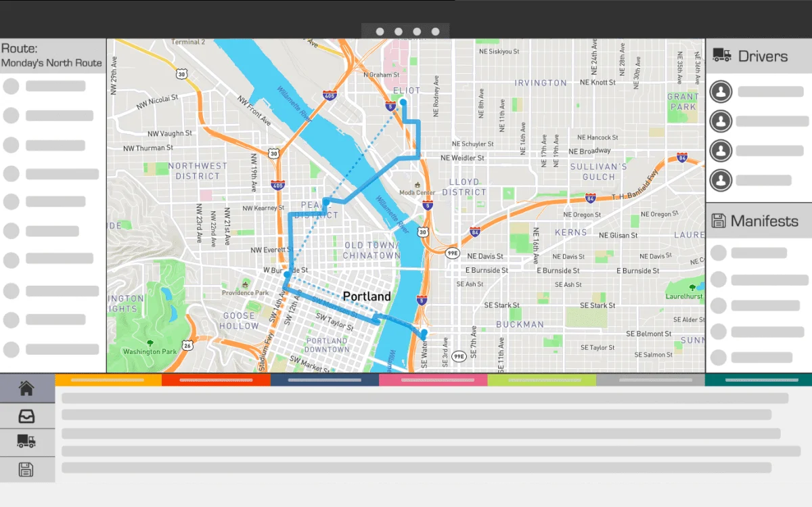Viewport: 812px width, 507px height.
Task: Open the inbox tray icon in bottom sidebar
Action: coord(26,416)
